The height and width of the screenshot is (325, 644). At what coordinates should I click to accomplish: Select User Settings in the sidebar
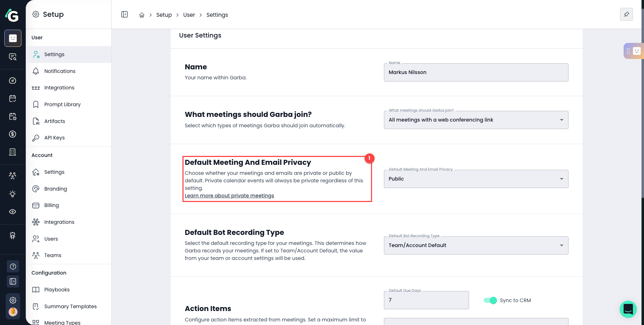coord(69,54)
